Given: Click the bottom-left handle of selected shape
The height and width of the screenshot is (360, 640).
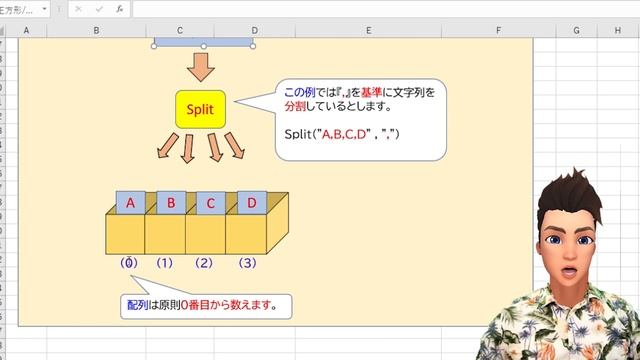Looking at the screenshot, I should coord(154,46).
